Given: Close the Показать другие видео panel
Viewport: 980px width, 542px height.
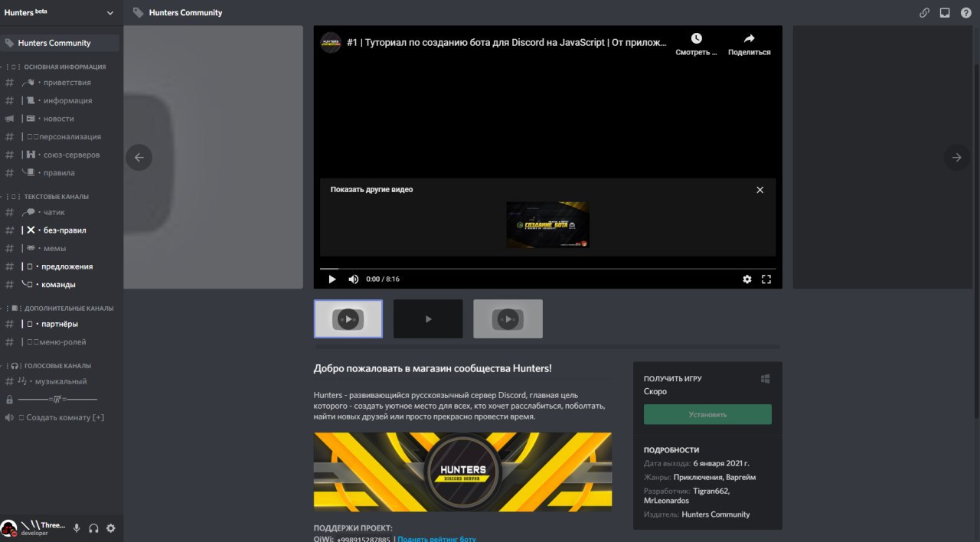Looking at the screenshot, I should [x=759, y=190].
